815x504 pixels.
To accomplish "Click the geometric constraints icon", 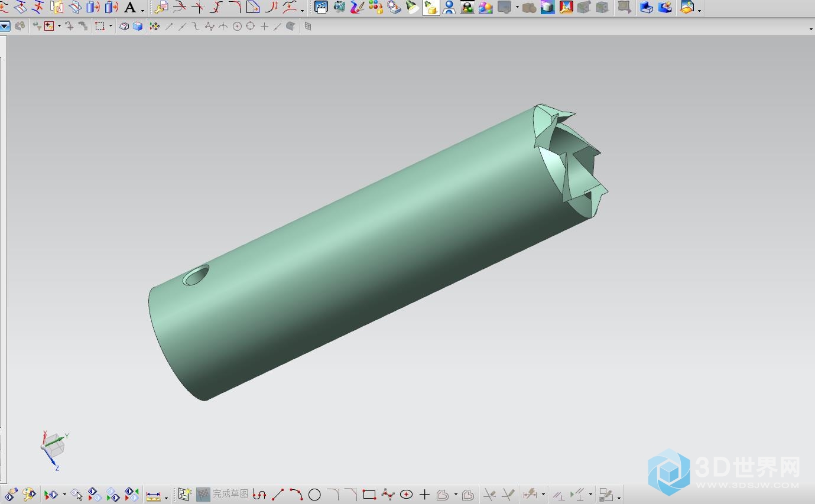I will point(559,495).
